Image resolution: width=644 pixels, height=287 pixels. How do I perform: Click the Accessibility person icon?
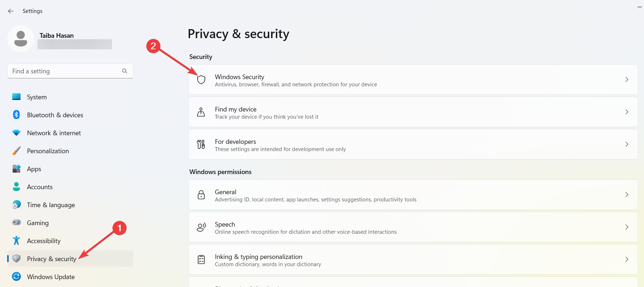(x=16, y=241)
